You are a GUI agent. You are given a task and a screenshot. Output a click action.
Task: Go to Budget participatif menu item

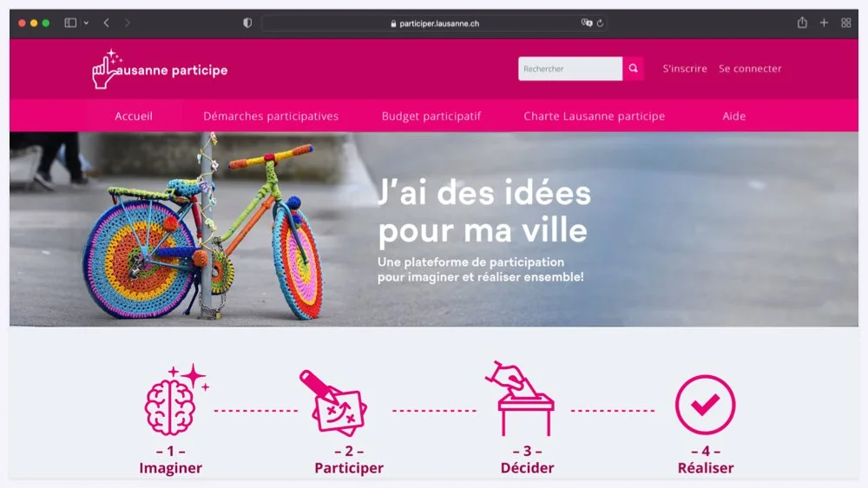(x=431, y=116)
